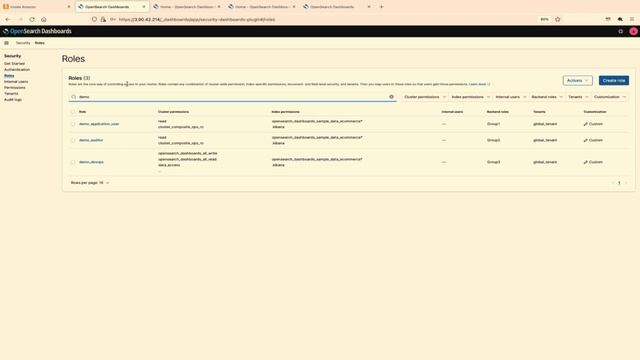
Task: Open Permissions in Security sidebar
Action: coord(15,88)
